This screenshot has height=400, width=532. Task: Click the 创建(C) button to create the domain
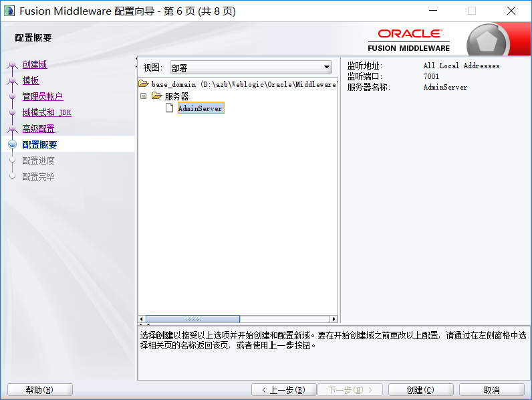[x=420, y=390]
